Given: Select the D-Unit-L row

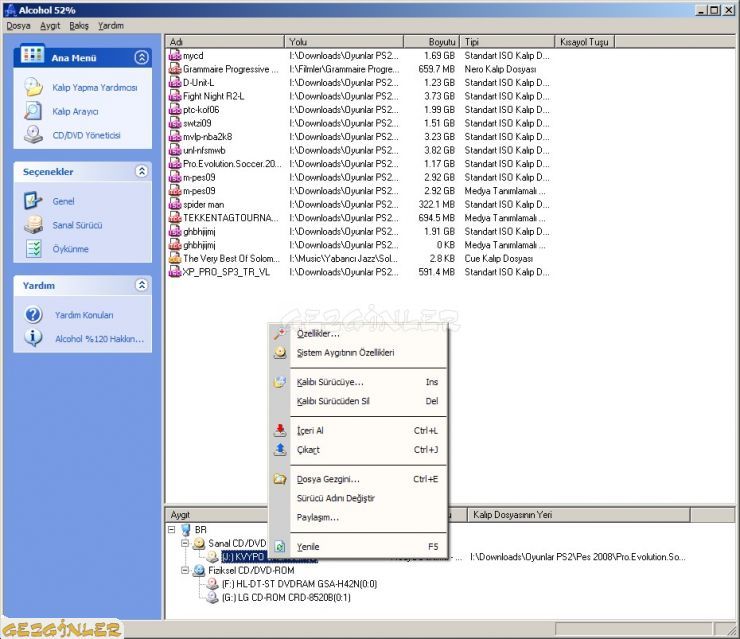Looking at the screenshot, I should click(x=359, y=83).
